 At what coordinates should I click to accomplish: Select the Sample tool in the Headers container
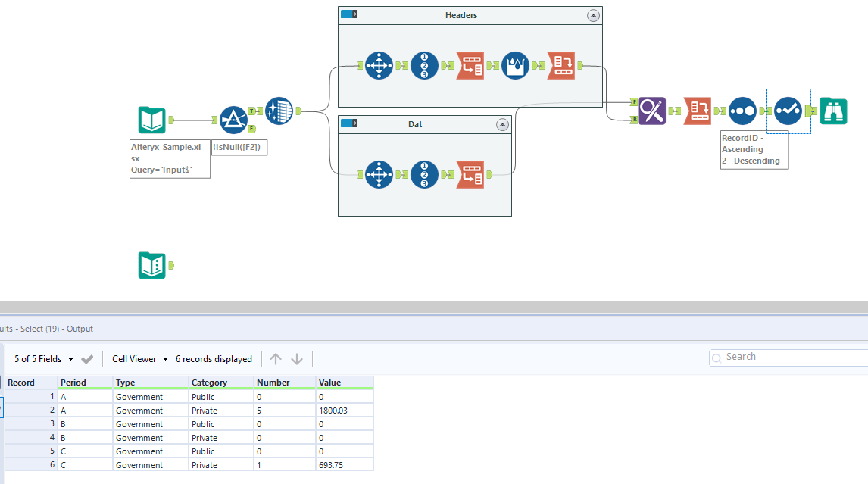[516, 65]
